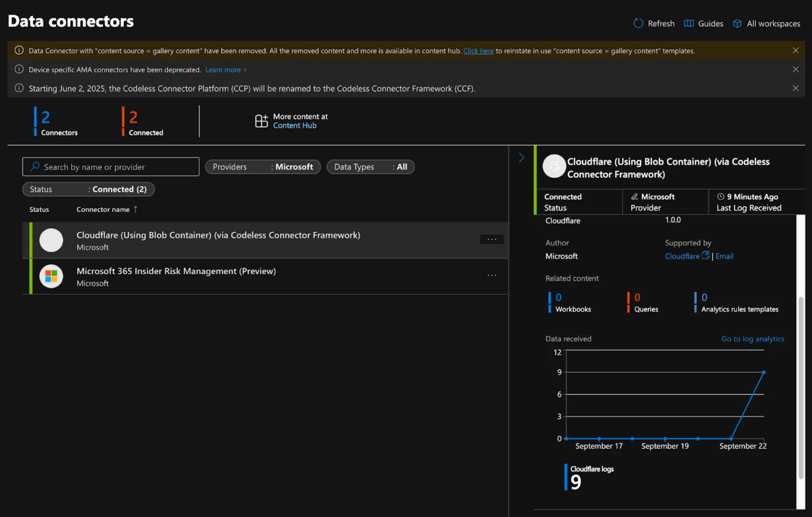
Task: Open the Providers filter dropdown
Action: 263,167
